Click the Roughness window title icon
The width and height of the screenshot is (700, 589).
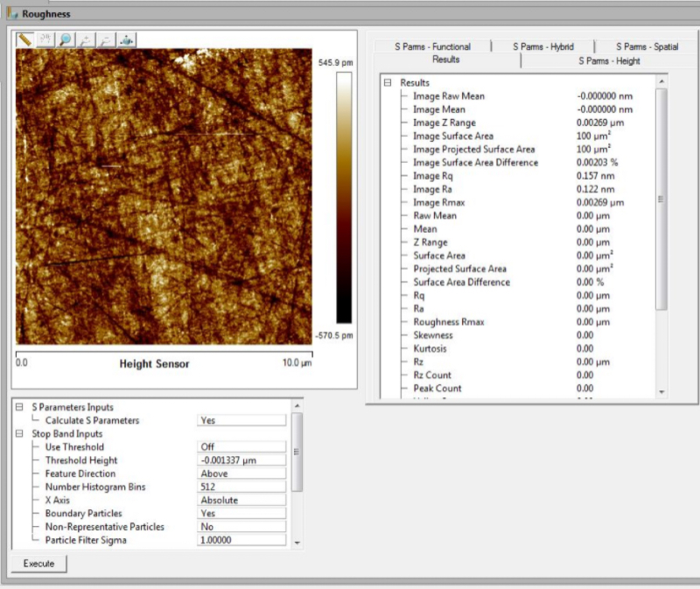tap(11, 14)
